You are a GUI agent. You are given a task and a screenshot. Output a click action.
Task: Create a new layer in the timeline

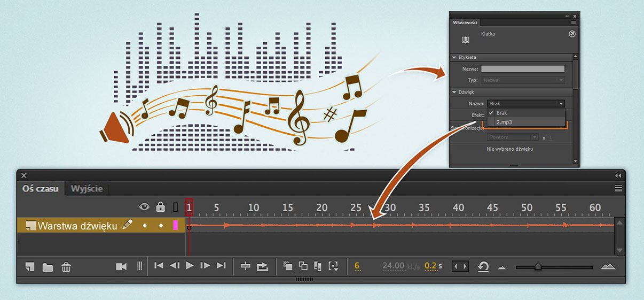[x=30, y=266]
